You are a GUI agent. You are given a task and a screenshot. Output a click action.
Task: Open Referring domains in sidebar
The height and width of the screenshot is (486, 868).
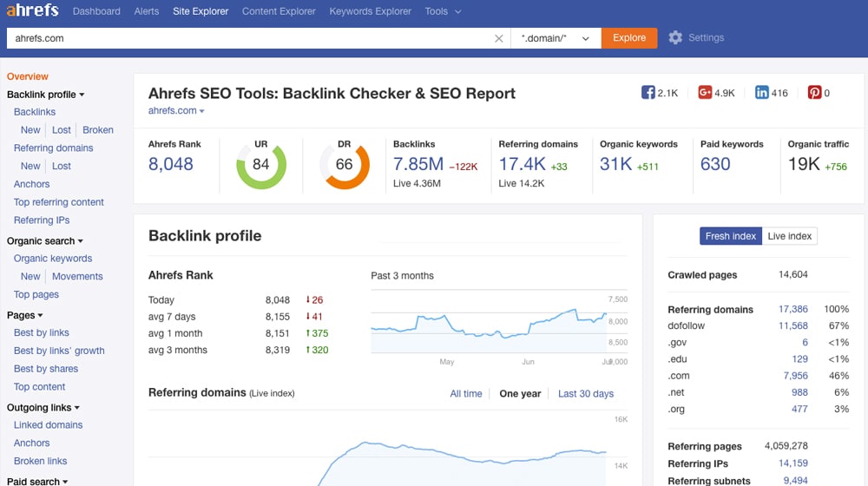point(53,148)
